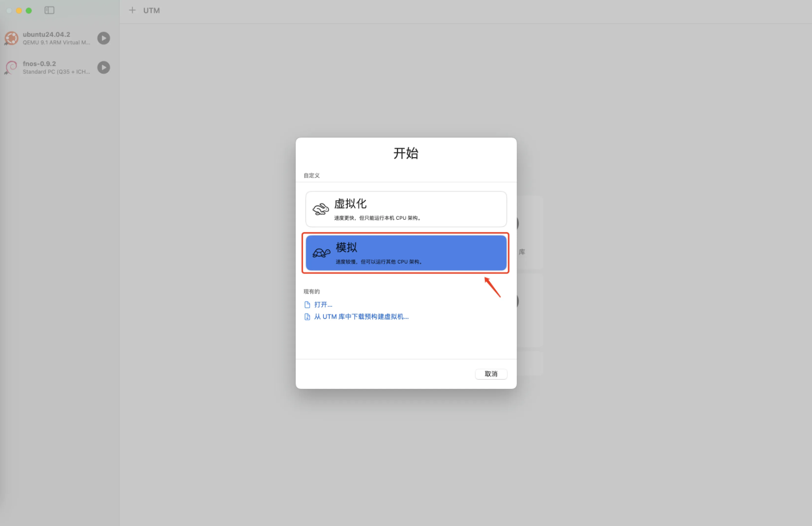Click download document icon beside UTM 库 link
Viewport: 812px width, 526px height.
(307, 317)
